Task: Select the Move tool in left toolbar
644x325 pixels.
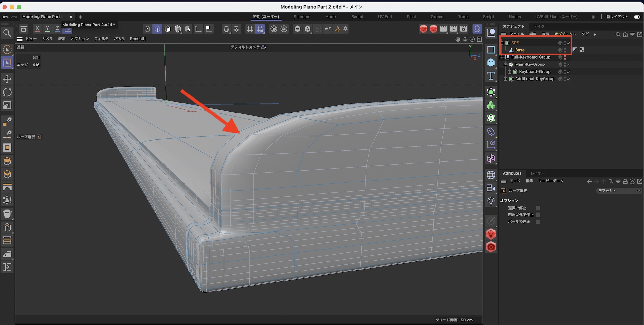Action: (x=7, y=79)
